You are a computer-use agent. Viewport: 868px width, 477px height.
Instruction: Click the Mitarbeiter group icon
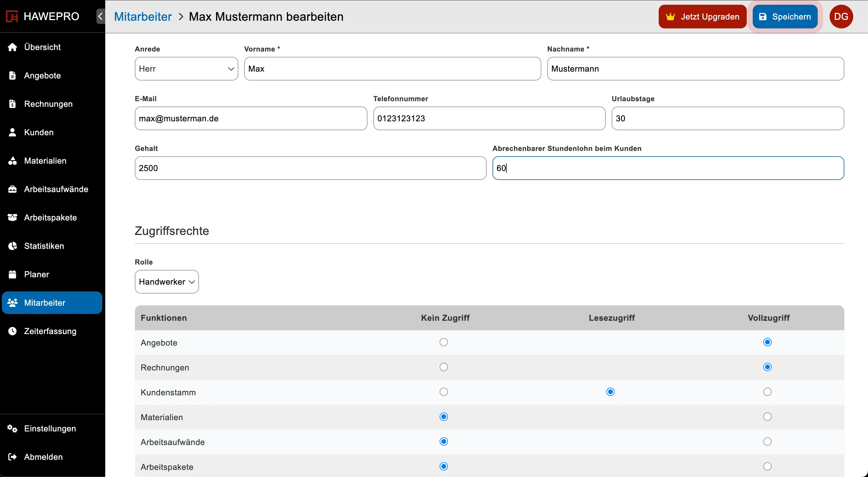pyautogui.click(x=12, y=303)
